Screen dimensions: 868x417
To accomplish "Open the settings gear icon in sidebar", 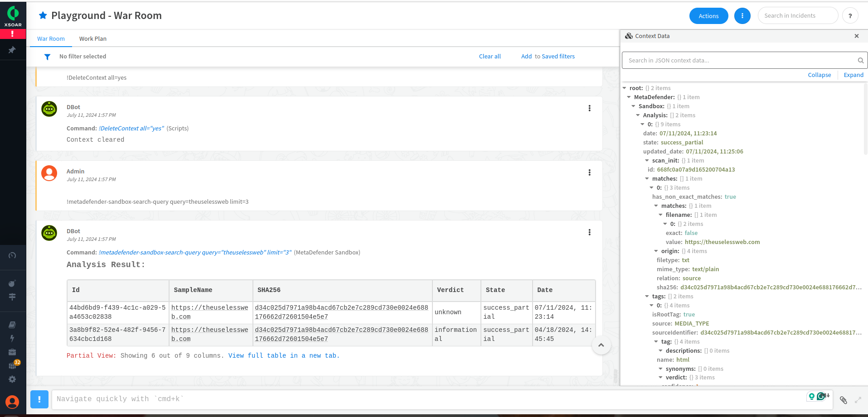I will point(12,379).
